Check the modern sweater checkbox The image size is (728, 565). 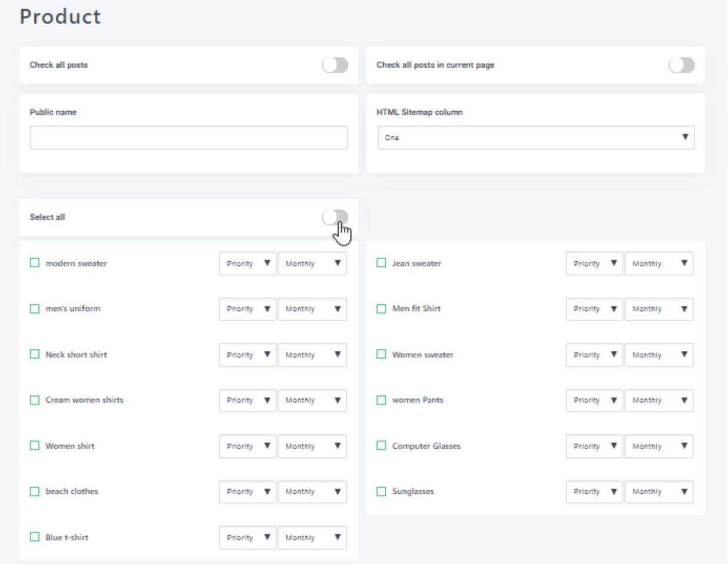[35, 263]
